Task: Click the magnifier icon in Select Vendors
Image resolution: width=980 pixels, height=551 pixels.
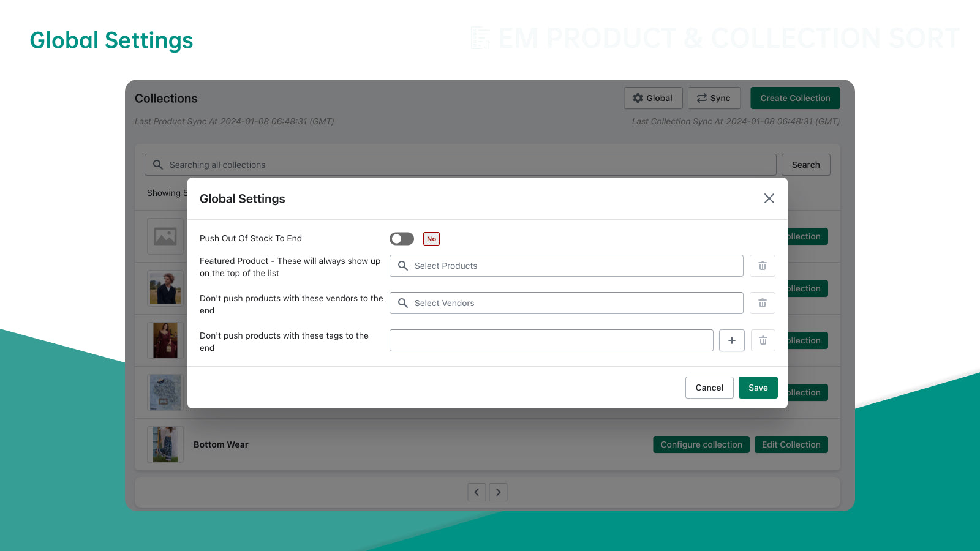Action: (403, 303)
